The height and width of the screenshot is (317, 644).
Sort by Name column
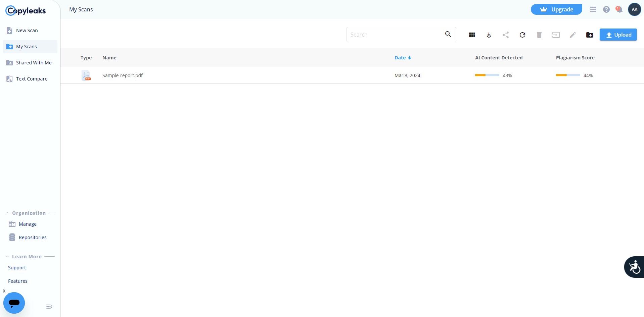click(x=109, y=58)
